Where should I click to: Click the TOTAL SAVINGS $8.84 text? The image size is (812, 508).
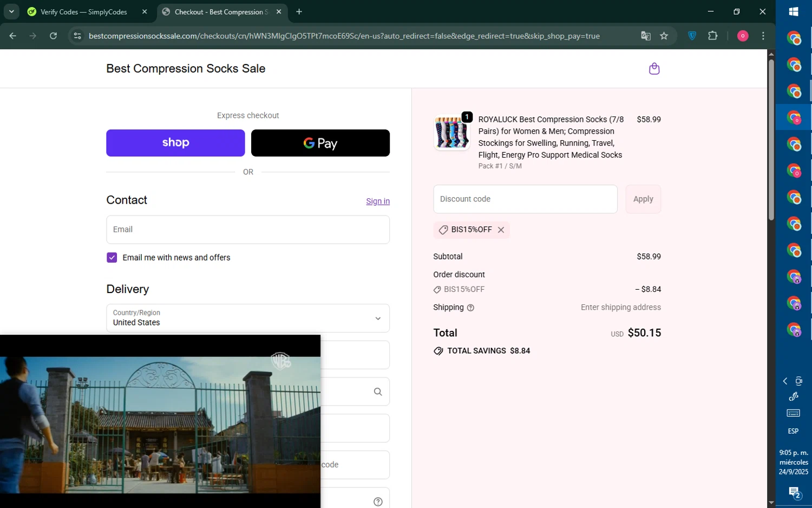click(488, 351)
